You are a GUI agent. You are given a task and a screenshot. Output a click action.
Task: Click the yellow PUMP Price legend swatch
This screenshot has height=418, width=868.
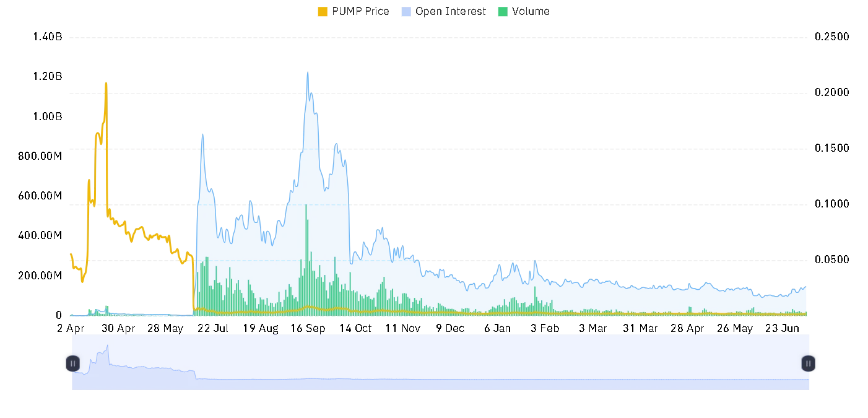tap(323, 11)
